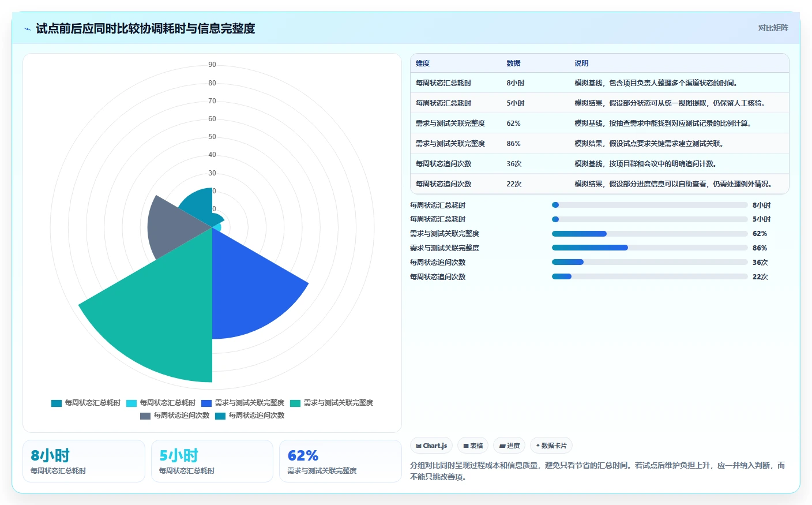Toggle blue 需求与测试关联完整度 legend swatch
The height and width of the screenshot is (505, 812).
206,403
